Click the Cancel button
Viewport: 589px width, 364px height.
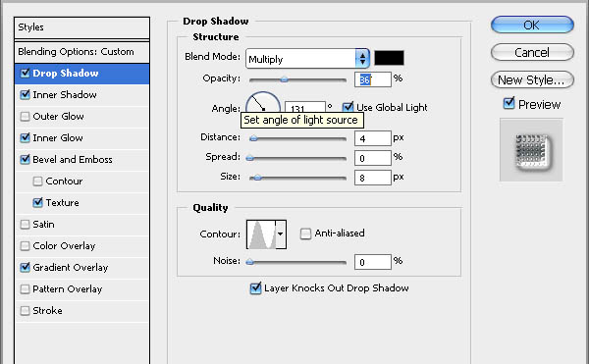(532, 53)
